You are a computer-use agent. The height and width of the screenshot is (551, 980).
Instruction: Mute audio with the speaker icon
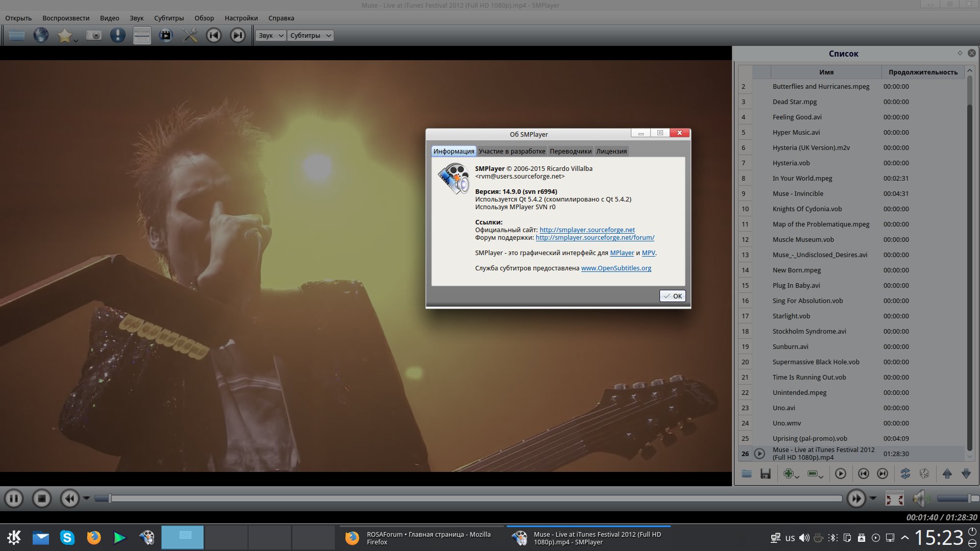920,498
